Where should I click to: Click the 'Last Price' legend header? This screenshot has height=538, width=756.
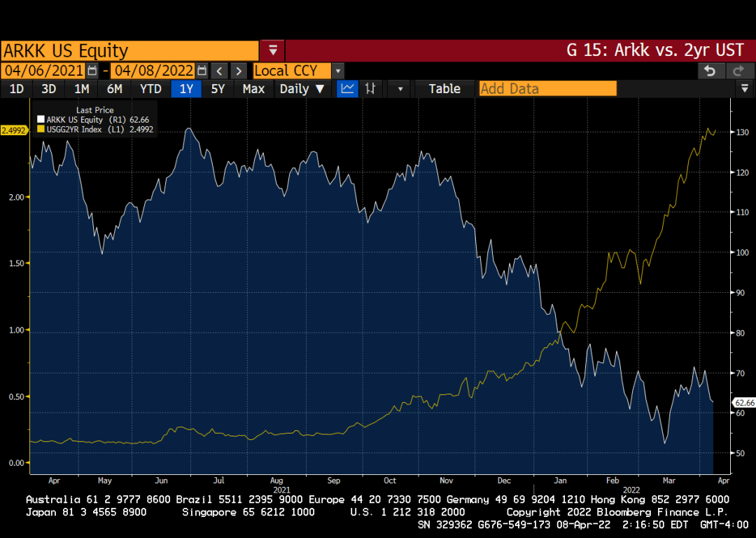pos(95,110)
